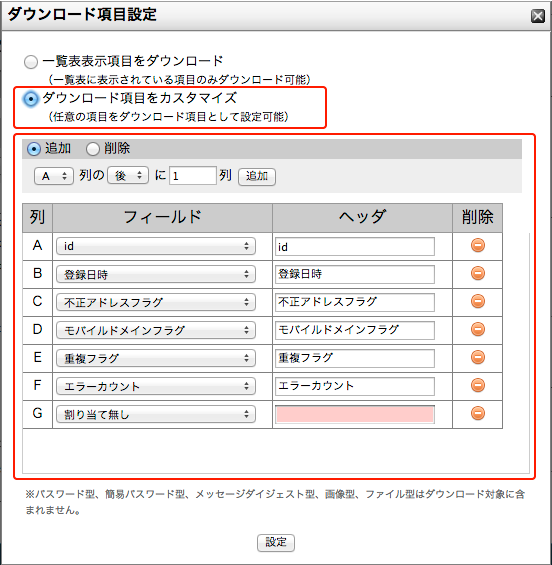Click the 追加 button to add columns
The width and height of the screenshot is (552, 565).
[257, 177]
